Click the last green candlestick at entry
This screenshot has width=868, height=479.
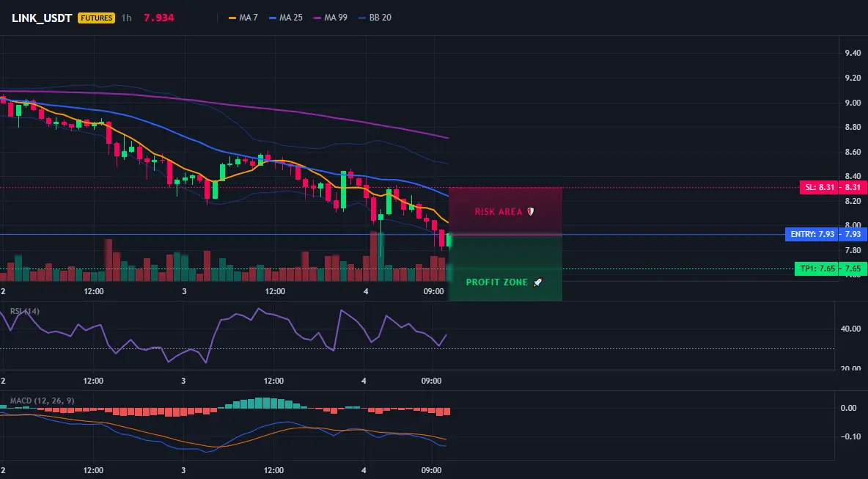point(449,241)
